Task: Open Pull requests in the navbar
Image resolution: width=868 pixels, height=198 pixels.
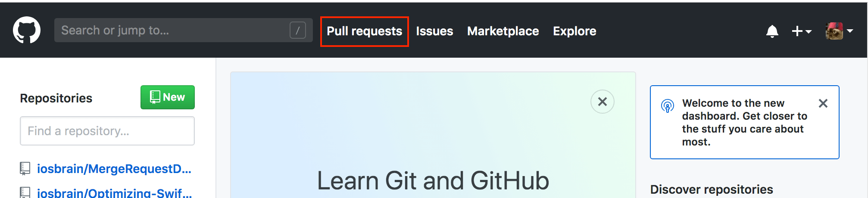Action: 364,31
